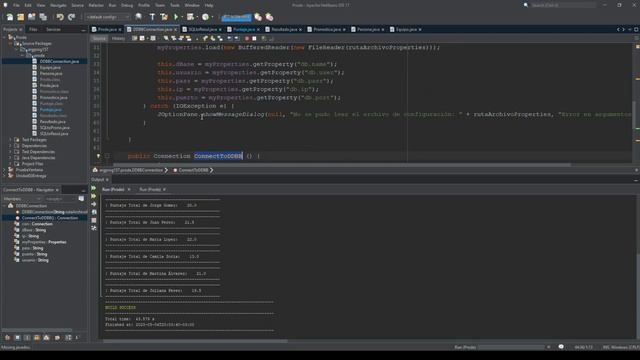640x360 pixels.
Task: Click the Profile Project toolbar icon
Action: 206,17
